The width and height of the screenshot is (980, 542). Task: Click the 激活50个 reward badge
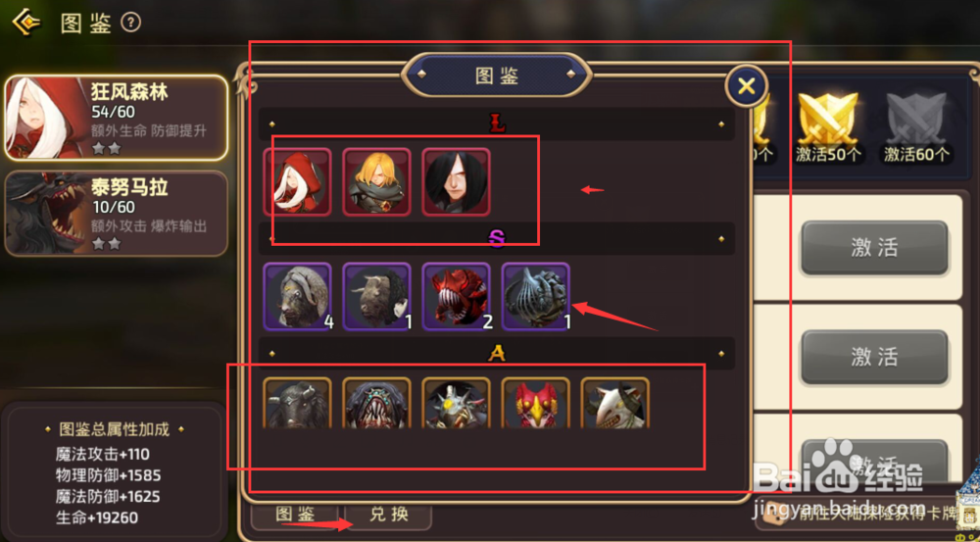click(x=828, y=126)
